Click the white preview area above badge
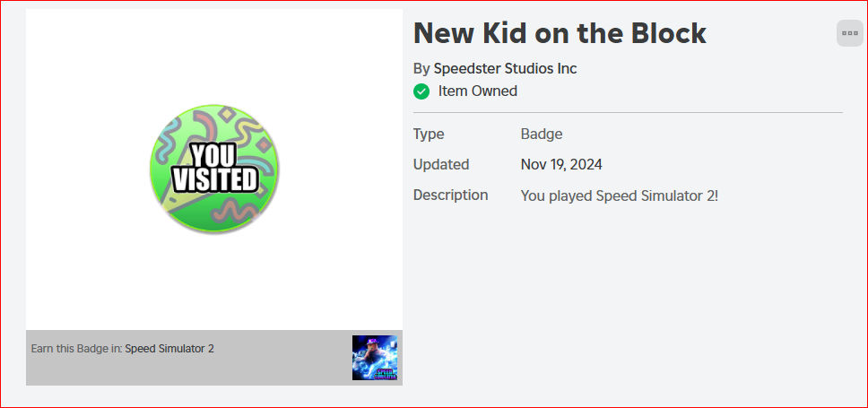The image size is (868, 408). pyautogui.click(x=214, y=56)
